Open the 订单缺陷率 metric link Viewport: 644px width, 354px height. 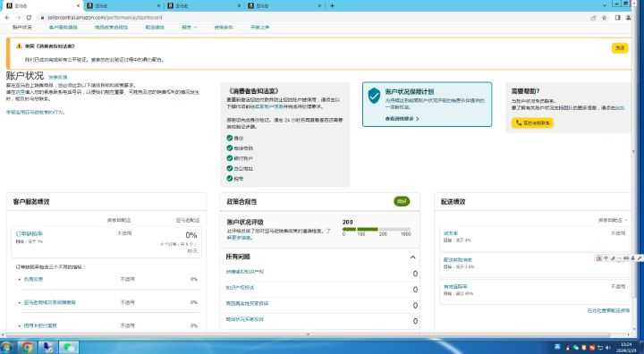[29, 233]
